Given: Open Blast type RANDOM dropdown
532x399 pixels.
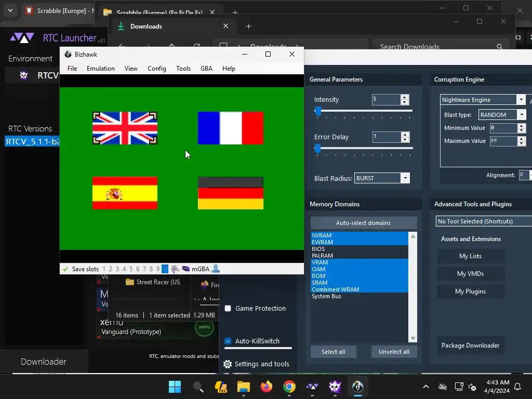Looking at the screenshot, I should click(522, 115).
